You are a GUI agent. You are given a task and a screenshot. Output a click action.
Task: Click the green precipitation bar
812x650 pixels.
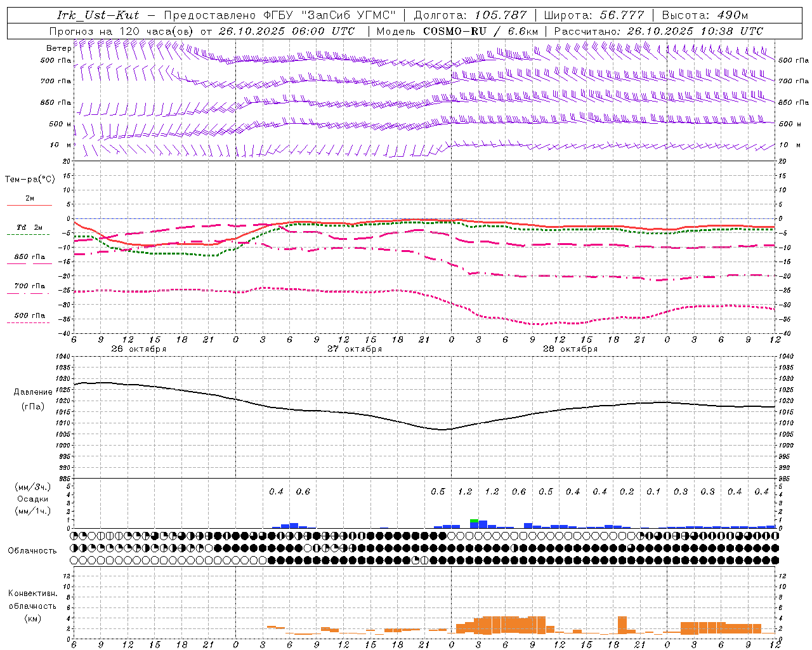pyautogui.click(x=474, y=521)
